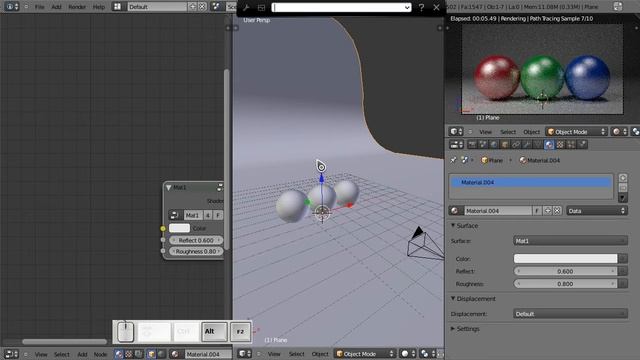The height and width of the screenshot is (360, 640).
Task: Open node editor Node menu
Action: point(100,354)
